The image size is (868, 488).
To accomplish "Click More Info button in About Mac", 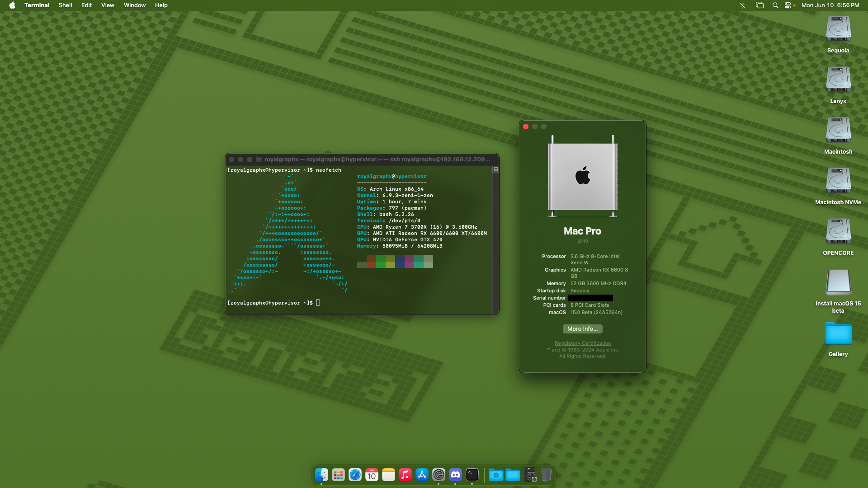I will (582, 328).
